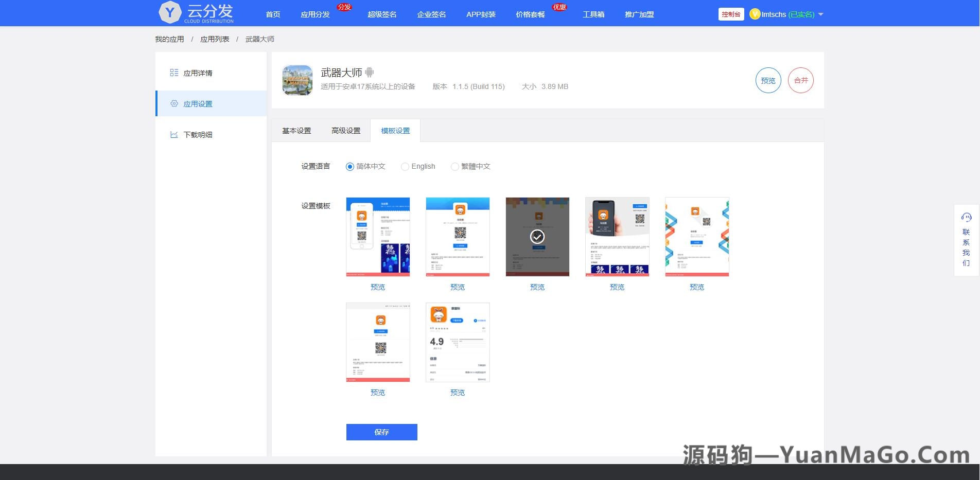
Task: Switch to the 高级设置 tab
Action: [x=346, y=131]
